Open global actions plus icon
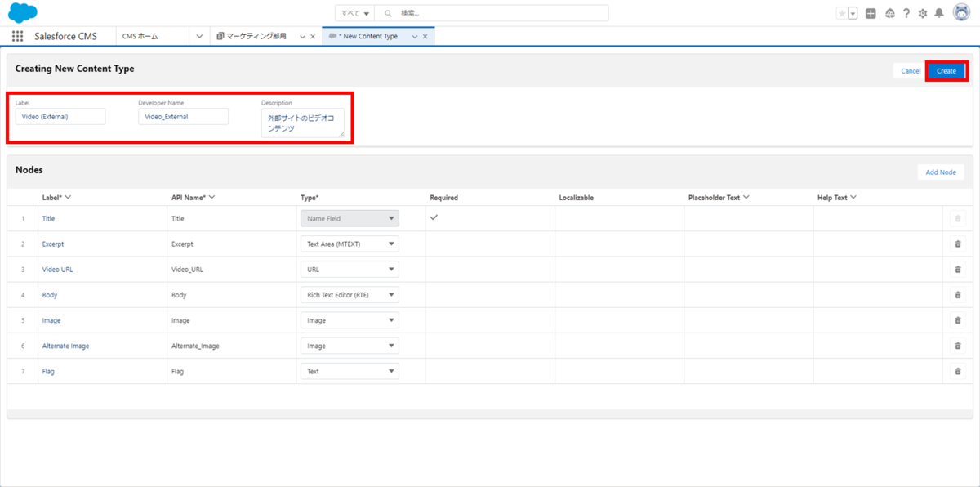Screen dimensions: 980x487 coord(871,13)
